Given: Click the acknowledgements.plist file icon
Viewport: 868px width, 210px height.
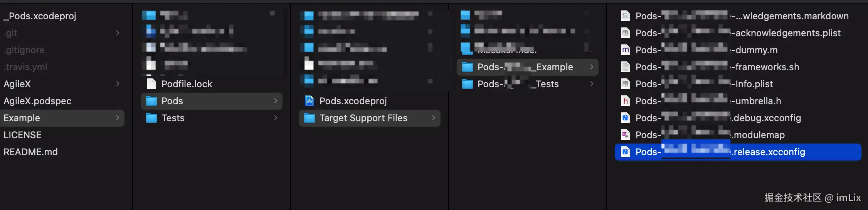Looking at the screenshot, I should [626, 33].
